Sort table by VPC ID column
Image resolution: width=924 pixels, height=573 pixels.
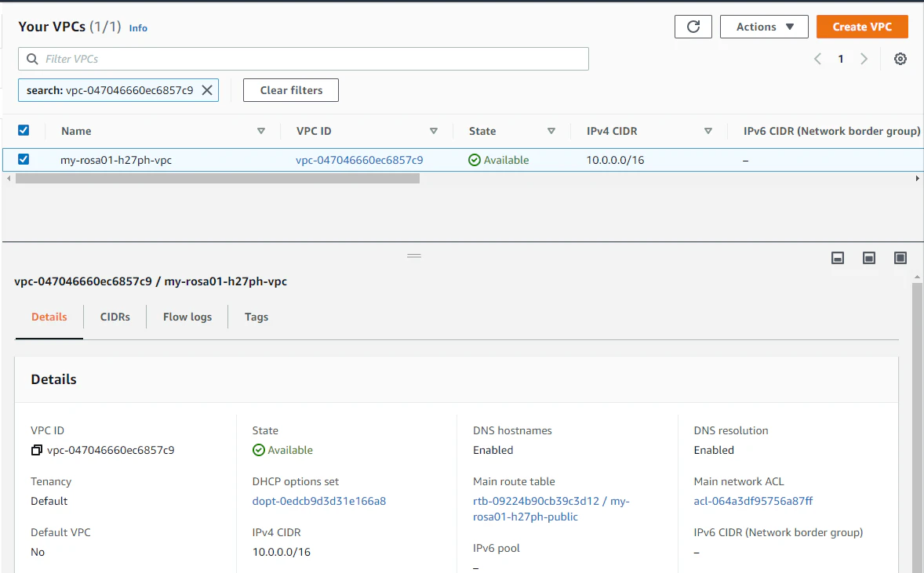(434, 131)
